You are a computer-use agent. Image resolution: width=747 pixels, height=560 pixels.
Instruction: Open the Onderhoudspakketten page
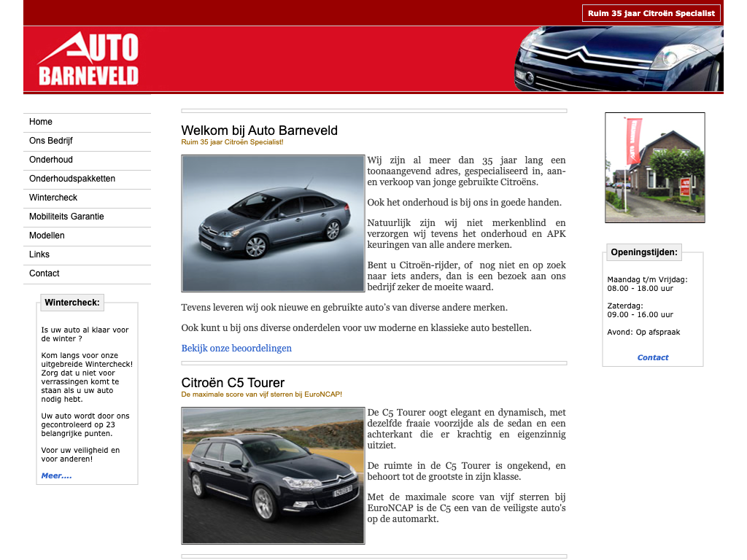click(72, 179)
